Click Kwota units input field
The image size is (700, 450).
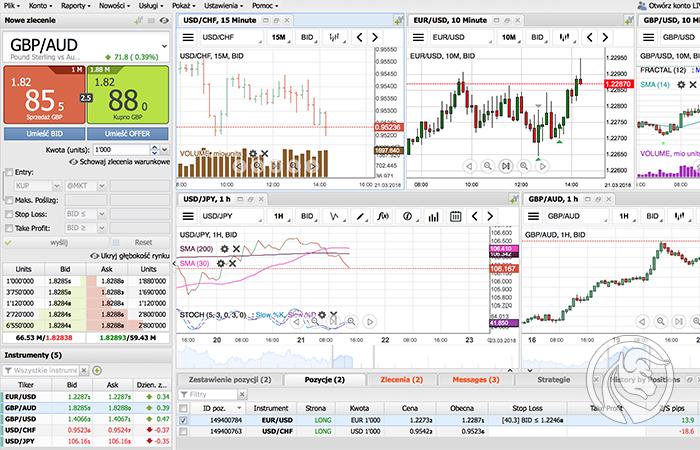tap(121, 150)
